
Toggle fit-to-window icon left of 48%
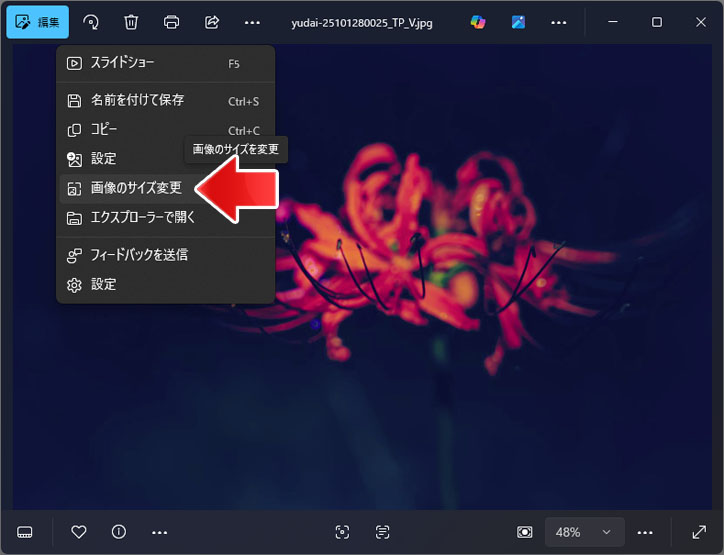[x=524, y=532]
